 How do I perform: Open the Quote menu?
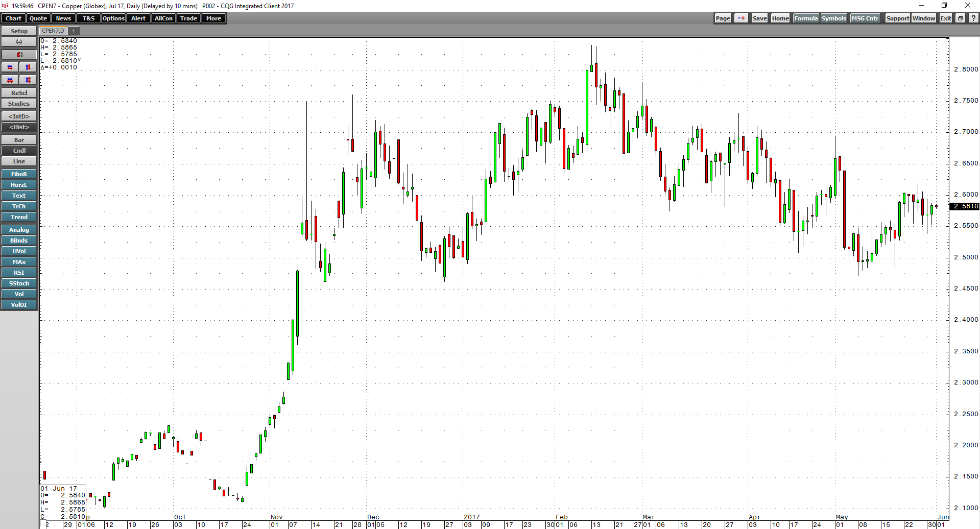tap(38, 18)
